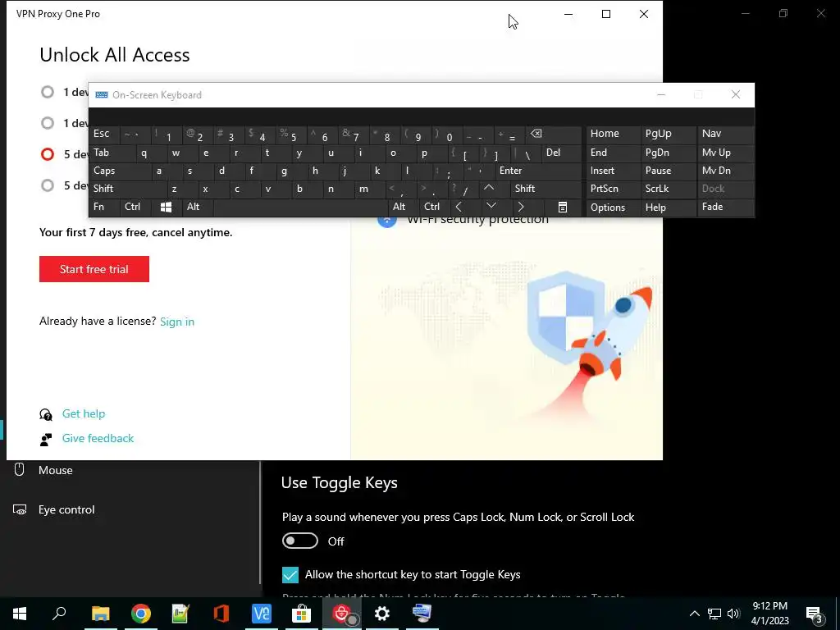Click the Mouse icon in Settings sidebar

tap(20, 470)
